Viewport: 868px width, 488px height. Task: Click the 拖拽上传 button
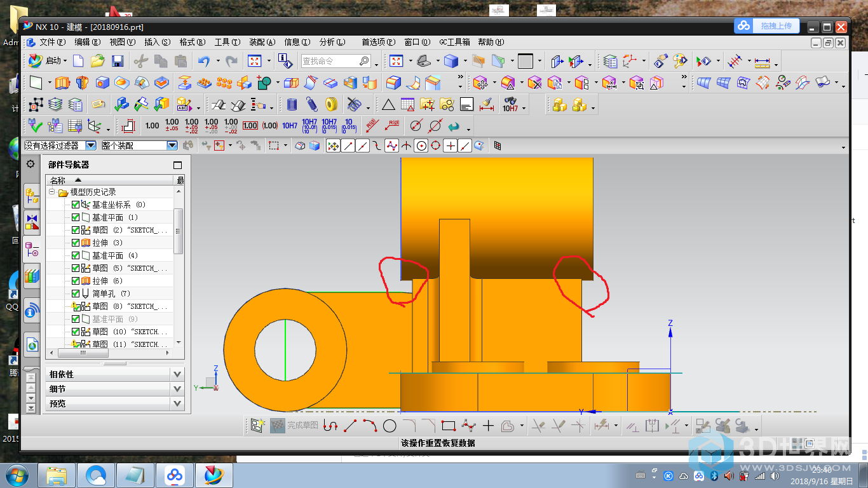pyautogui.click(x=766, y=26)
